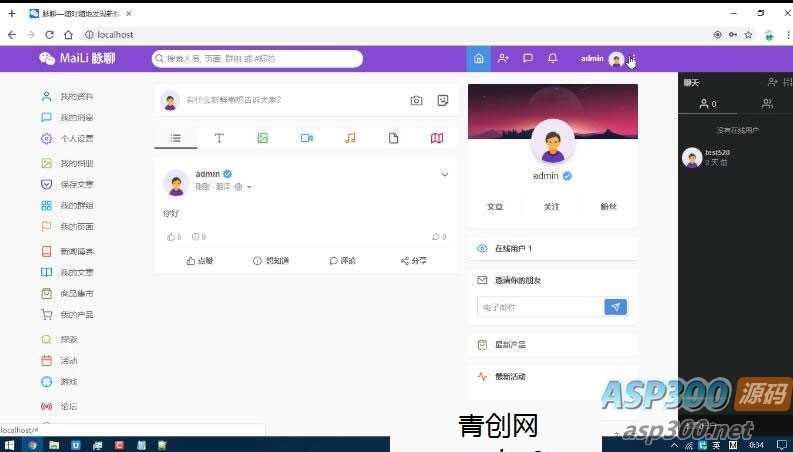Click the invite email input field
Image resolution: width=793 pixels, height=452 pixels.
(541, 307)
